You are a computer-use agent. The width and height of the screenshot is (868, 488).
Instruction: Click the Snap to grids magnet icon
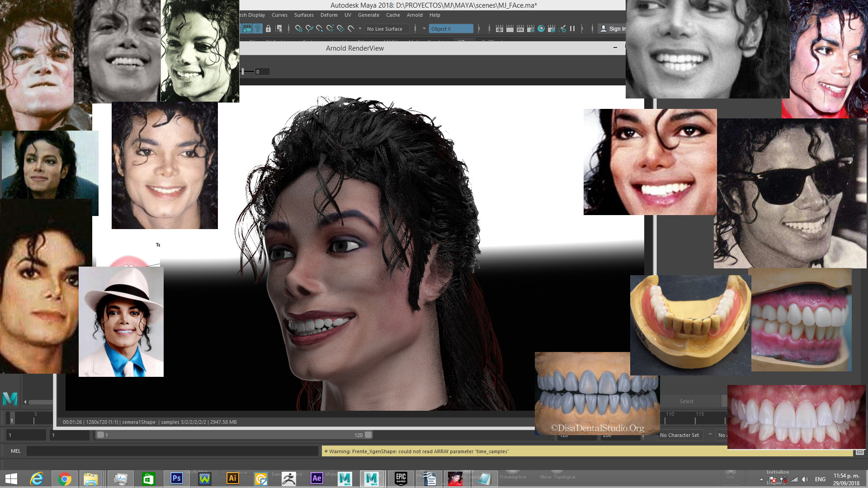(298, 28)
